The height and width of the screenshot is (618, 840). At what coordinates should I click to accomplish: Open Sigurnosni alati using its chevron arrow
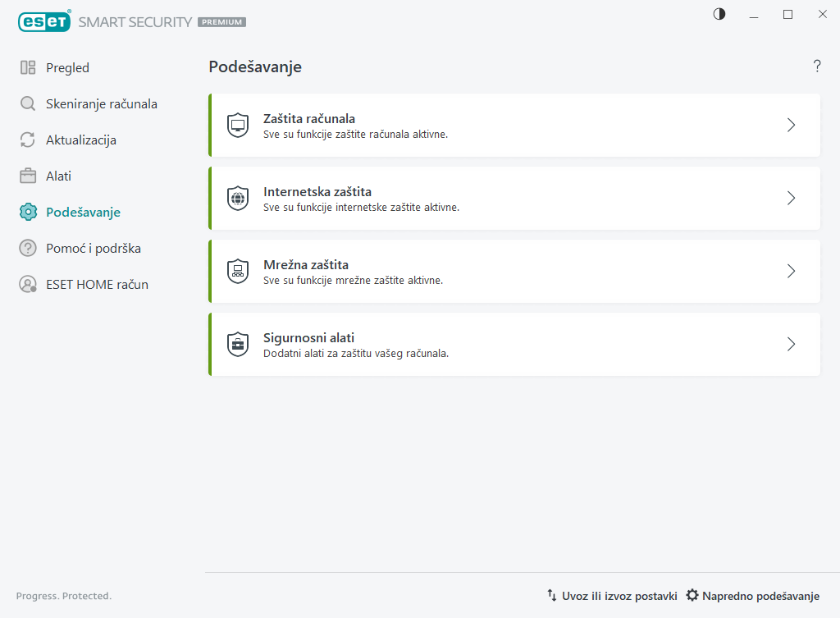(x=791, y=345)
